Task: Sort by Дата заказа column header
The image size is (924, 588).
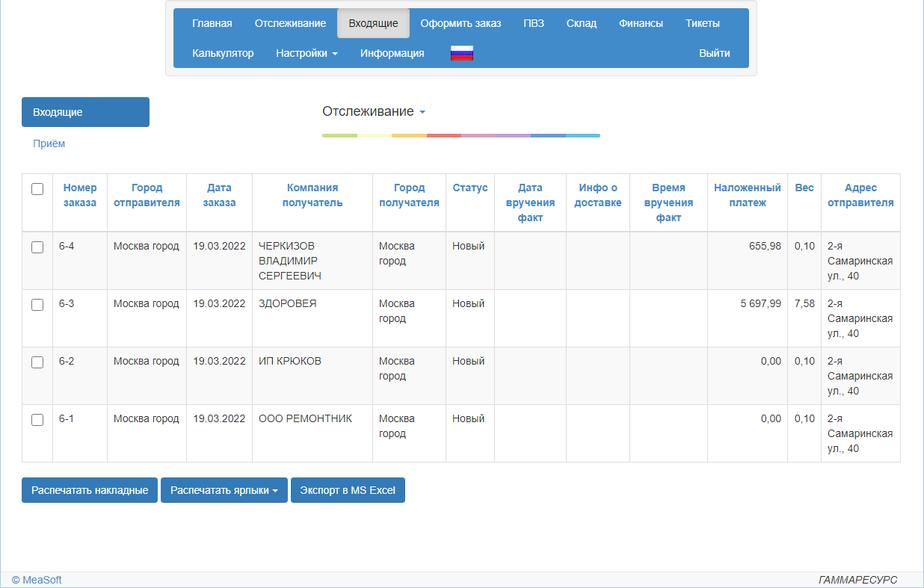Action: [x=219, y=195]
